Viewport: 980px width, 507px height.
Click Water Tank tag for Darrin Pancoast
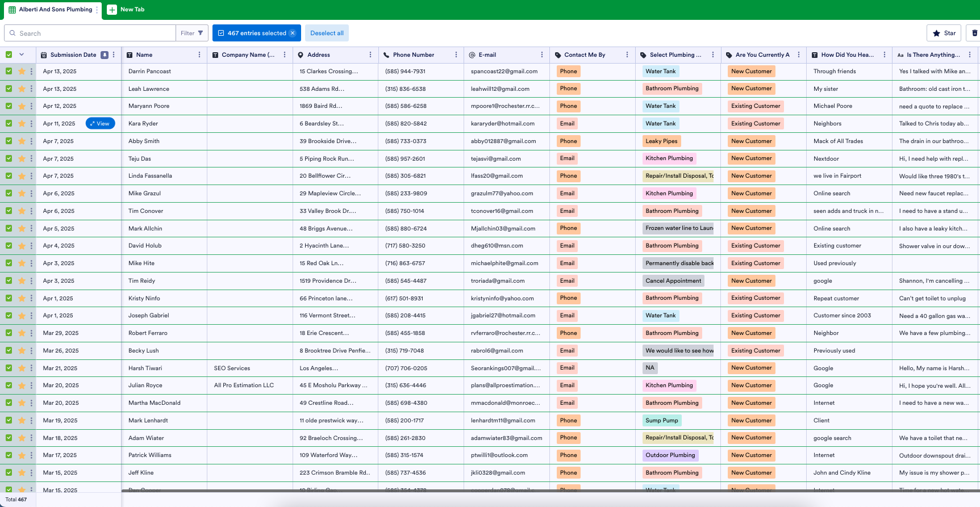[x=661, y=72]
